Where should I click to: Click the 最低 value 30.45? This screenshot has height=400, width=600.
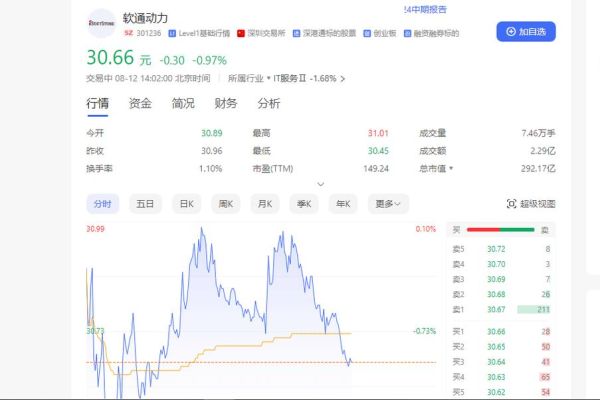378,151
